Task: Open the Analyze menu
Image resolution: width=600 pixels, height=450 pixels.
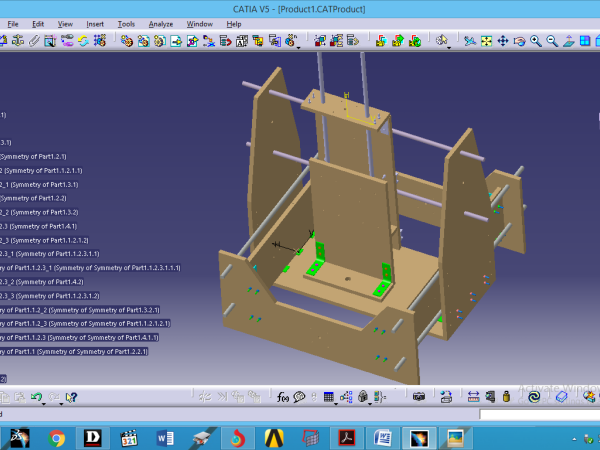Action: pos(161,24)
